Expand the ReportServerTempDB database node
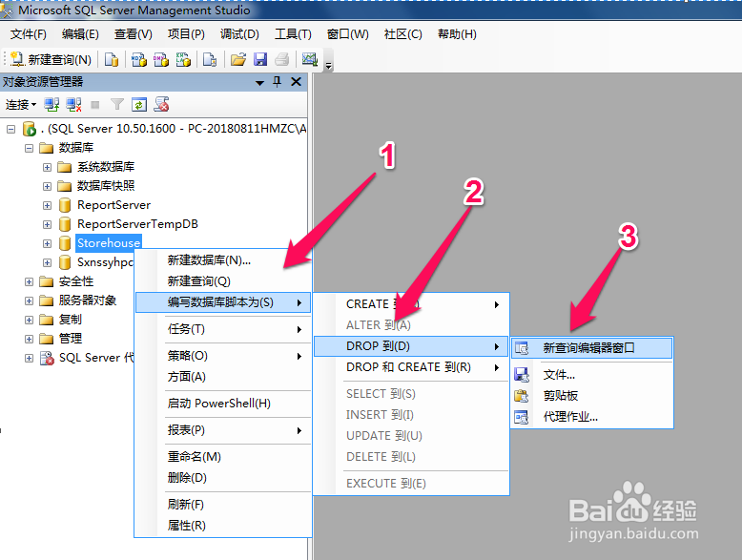 tap(47, 224)
